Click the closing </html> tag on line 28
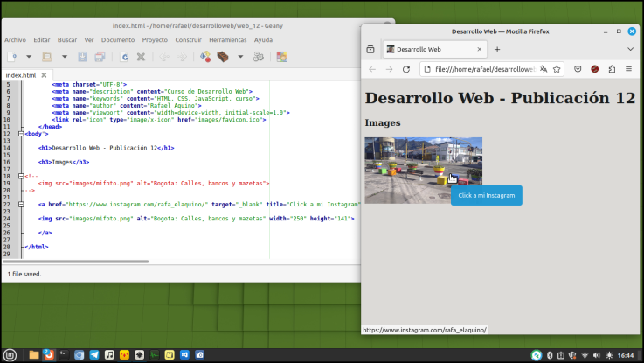 [37, 247]
